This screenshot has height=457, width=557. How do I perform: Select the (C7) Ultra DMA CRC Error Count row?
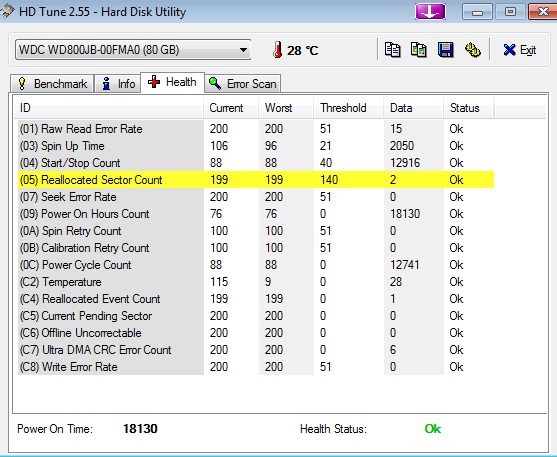pos(256,350)
